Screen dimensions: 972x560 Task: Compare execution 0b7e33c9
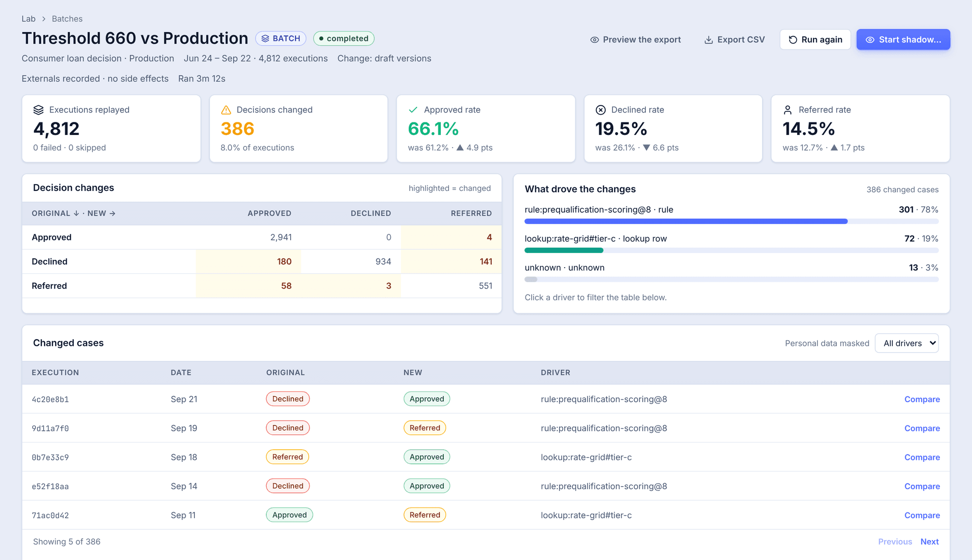click(922, 458)
